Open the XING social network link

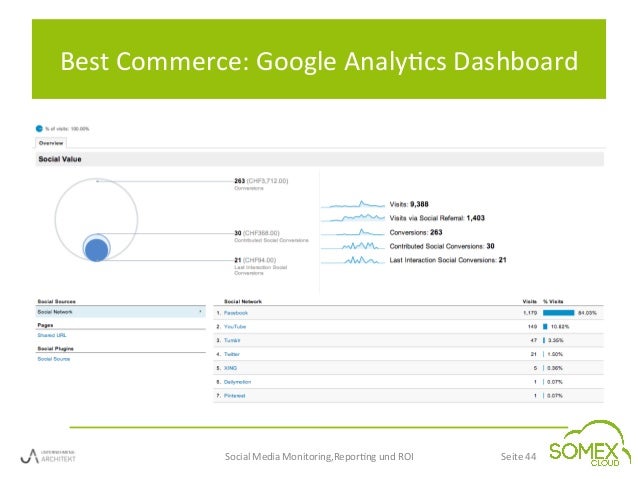(230, 368)
